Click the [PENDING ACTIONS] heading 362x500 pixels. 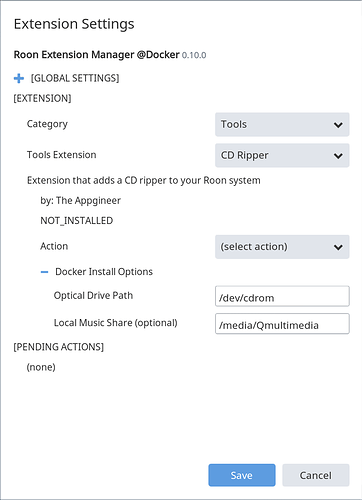tap(59, 347)
